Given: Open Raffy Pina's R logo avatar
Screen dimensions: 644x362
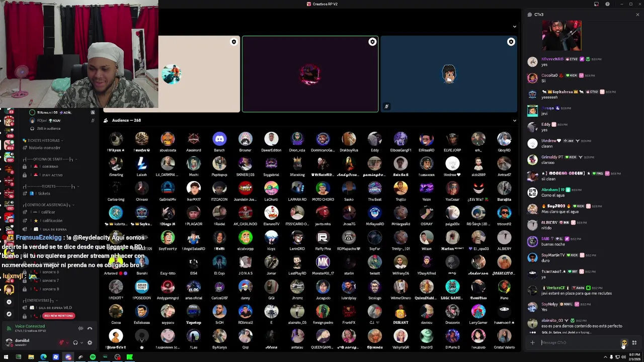Looking at the screenshot, I should point(323,237).
